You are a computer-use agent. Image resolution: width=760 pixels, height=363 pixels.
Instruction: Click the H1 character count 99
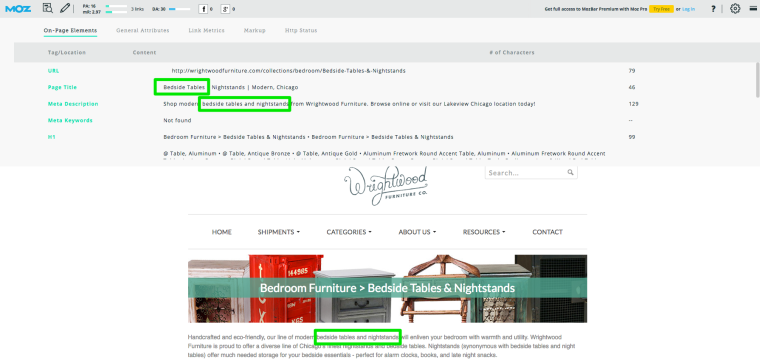632,137
